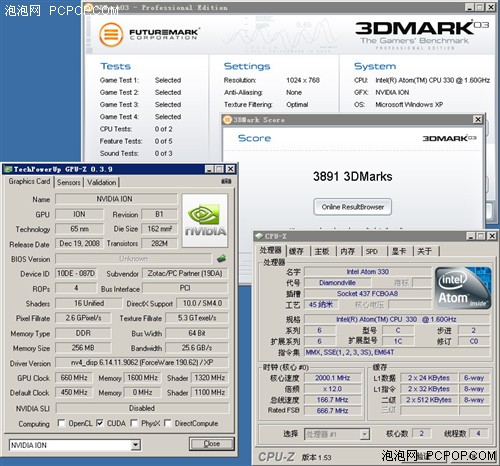Click the GPU-Z Name field NVIDIA ION
This screenshot has height=466, width=500.
[x=116, y=199]
